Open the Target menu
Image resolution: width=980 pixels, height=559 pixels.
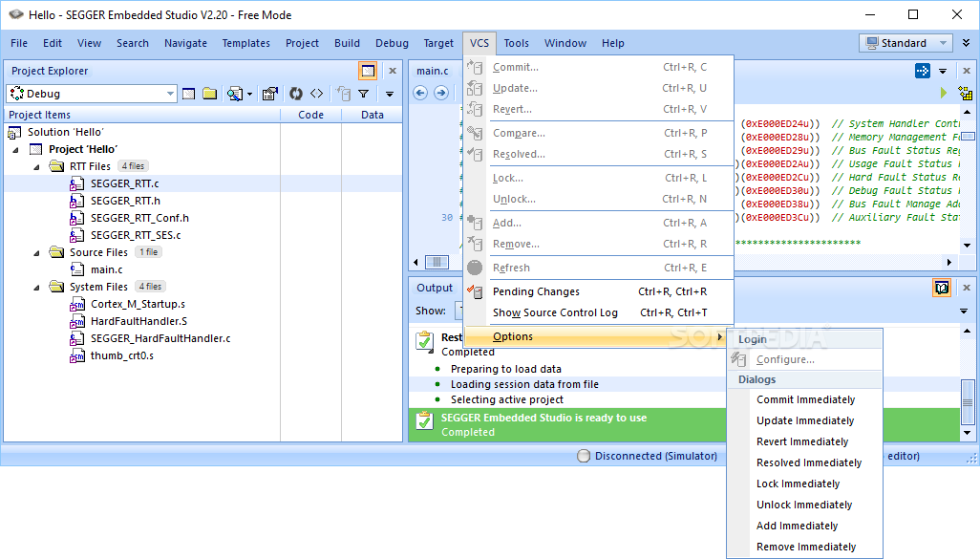[438, 43]
